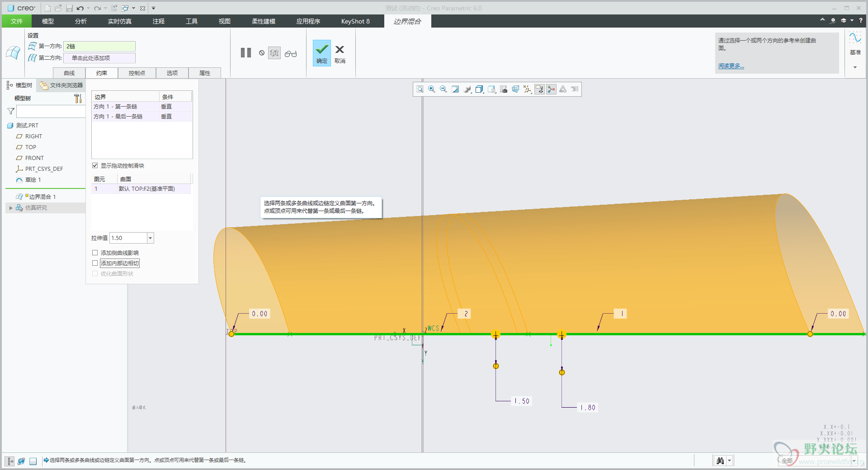Check the 添加侧曲线影响 checkbox
This screenshot has height=470, width=868.
[95, 253]
